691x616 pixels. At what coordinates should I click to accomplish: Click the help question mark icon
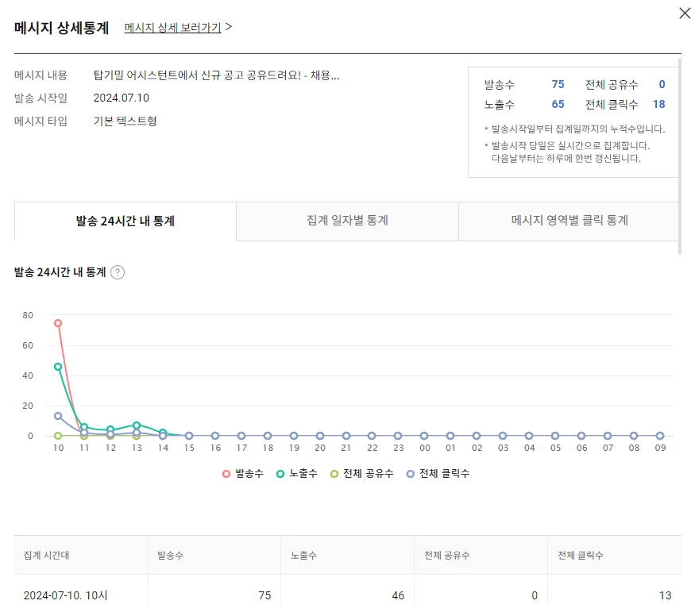pos(118,272)
